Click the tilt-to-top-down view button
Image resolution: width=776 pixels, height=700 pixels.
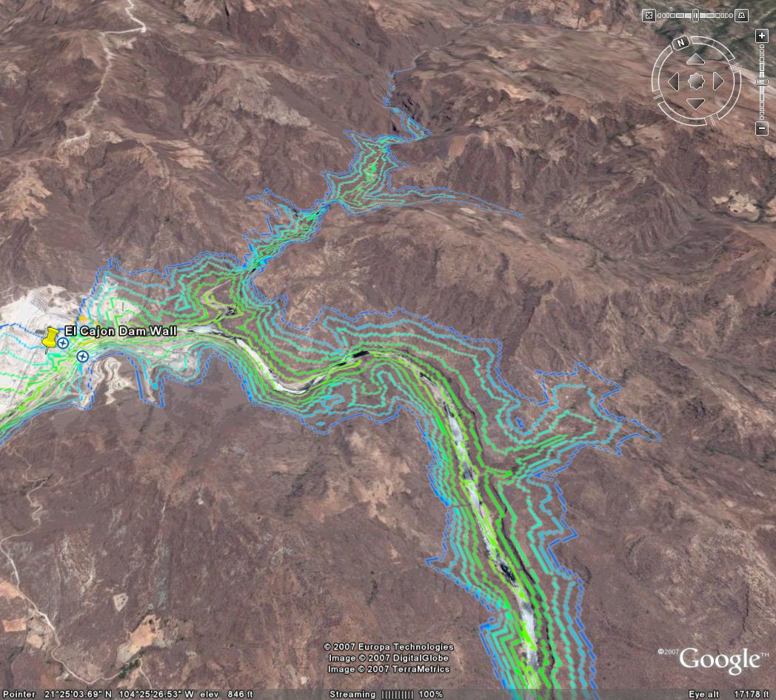point(649,16)
